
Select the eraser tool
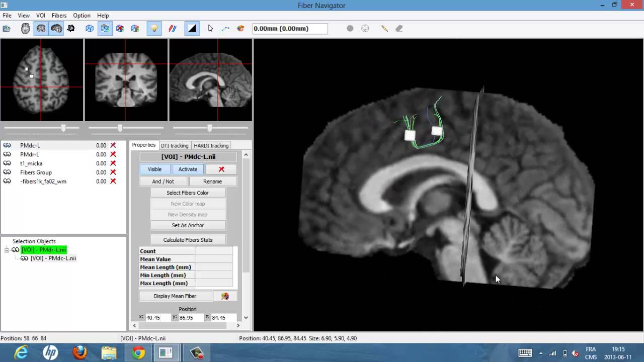coord(399,29)
